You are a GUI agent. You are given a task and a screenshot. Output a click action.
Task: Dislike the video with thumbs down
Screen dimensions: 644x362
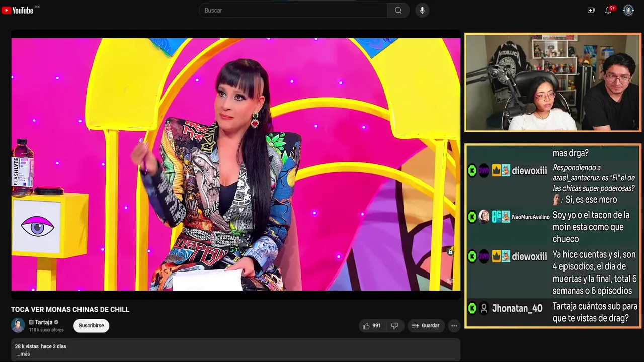(394, 326)
